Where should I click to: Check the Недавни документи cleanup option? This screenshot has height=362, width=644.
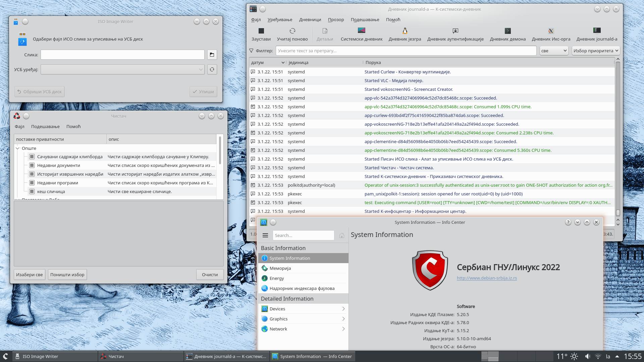coord(32,165)
